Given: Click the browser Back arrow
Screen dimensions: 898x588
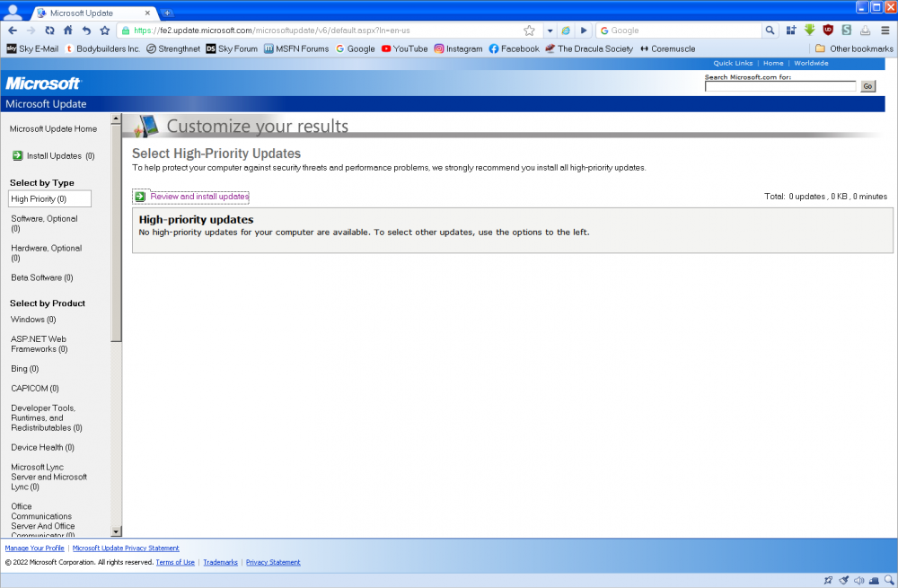Looking at the screenshot, I should 13,31.
